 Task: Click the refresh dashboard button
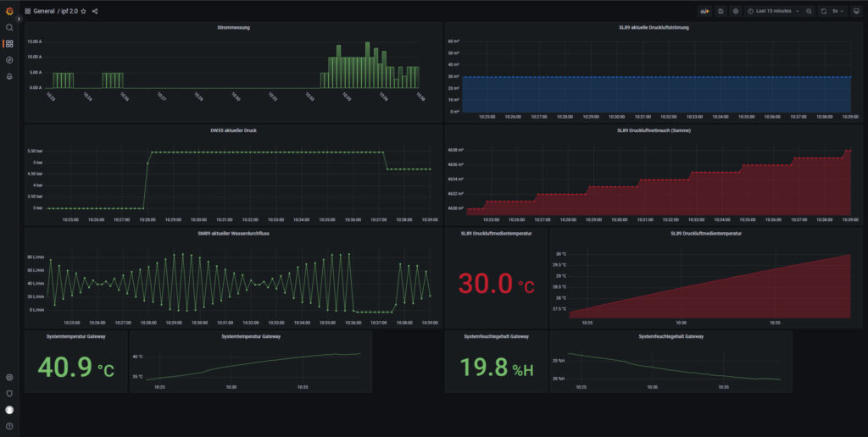click(x=824, y=11)
